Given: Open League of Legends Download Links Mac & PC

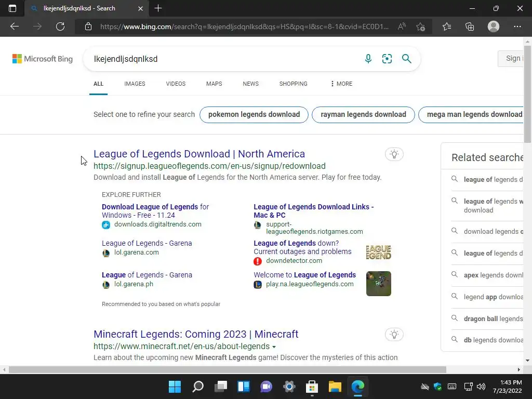Looking at the screenshot, I should click(313, 211).
